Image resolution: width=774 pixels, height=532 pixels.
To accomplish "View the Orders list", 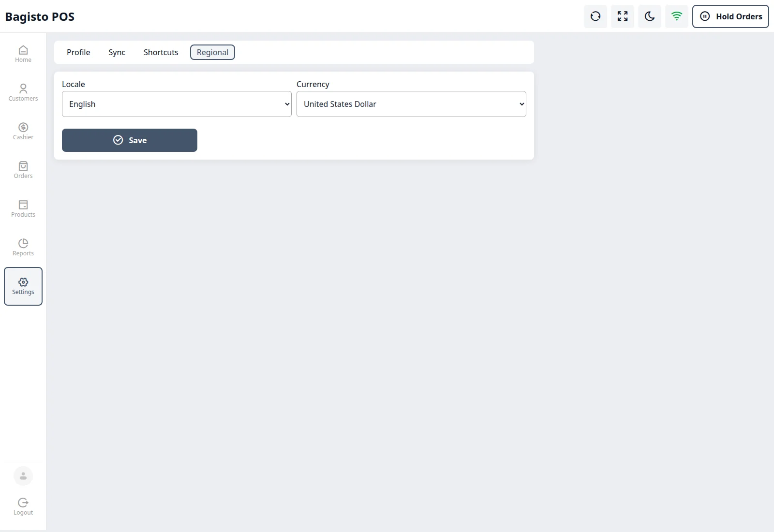I will click(x=23, y=170).
